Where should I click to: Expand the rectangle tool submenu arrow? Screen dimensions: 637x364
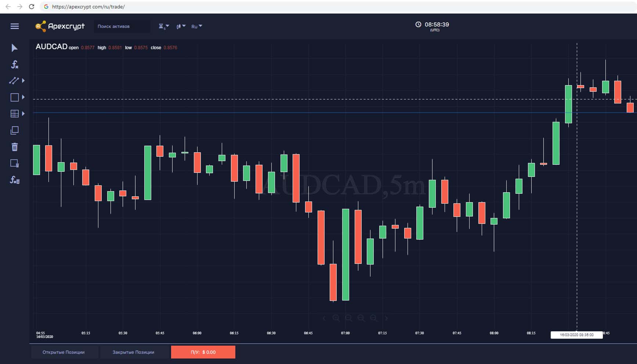(x=23, y=97)
